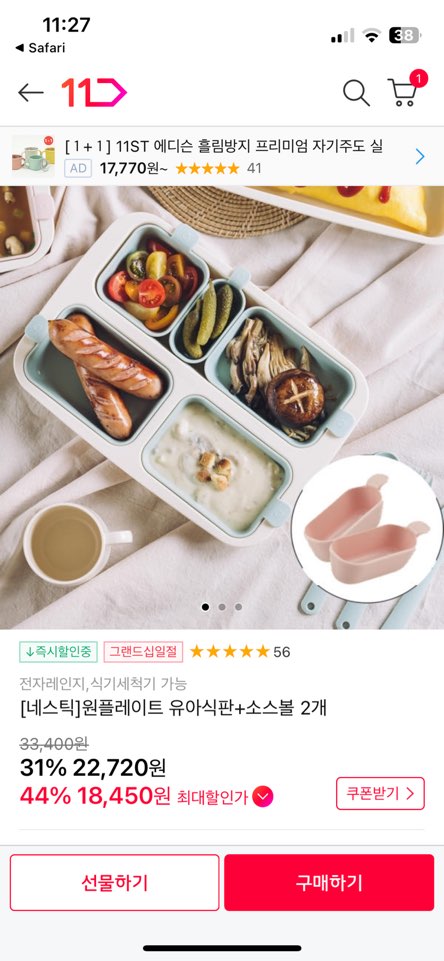Tap the 구매하기 purchase button
Screen dimensions: 444x961
pos(329,883)
